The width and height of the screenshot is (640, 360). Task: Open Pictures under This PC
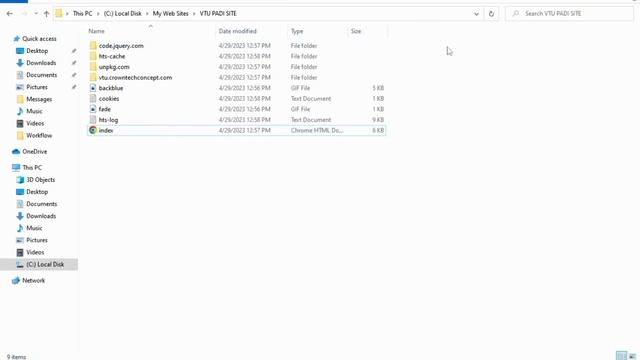(37, 240)
